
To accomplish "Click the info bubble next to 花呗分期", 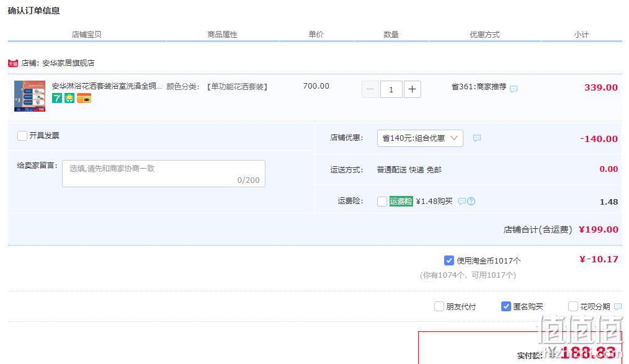I will (x=618, y=307).
